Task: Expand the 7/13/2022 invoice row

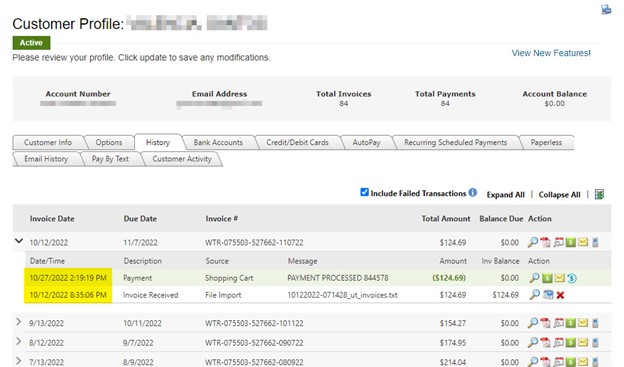Action: (x=18, y=361)
